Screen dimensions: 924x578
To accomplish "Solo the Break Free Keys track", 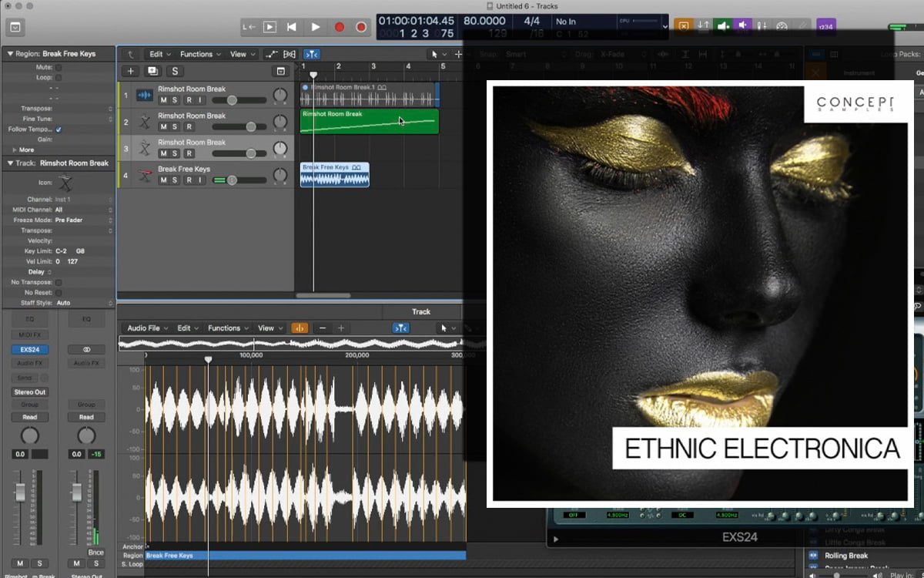I will click(175, 180).
